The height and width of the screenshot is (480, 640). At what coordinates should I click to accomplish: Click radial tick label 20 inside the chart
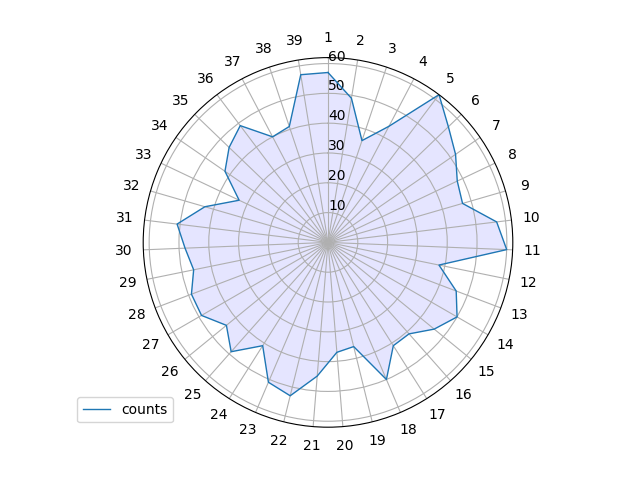click(337, 175)
